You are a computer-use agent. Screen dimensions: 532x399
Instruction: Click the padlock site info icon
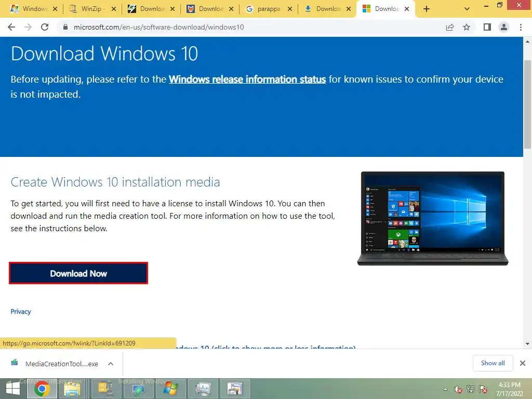tap(65, 27)
